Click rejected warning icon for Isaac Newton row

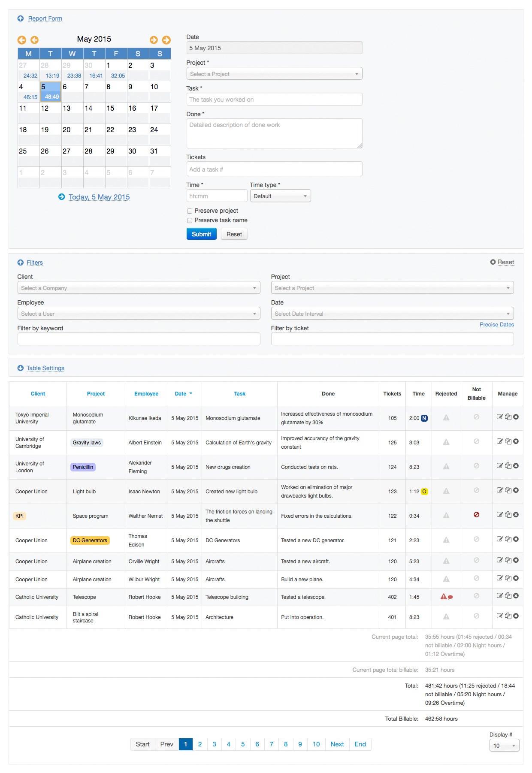[446, 491]
